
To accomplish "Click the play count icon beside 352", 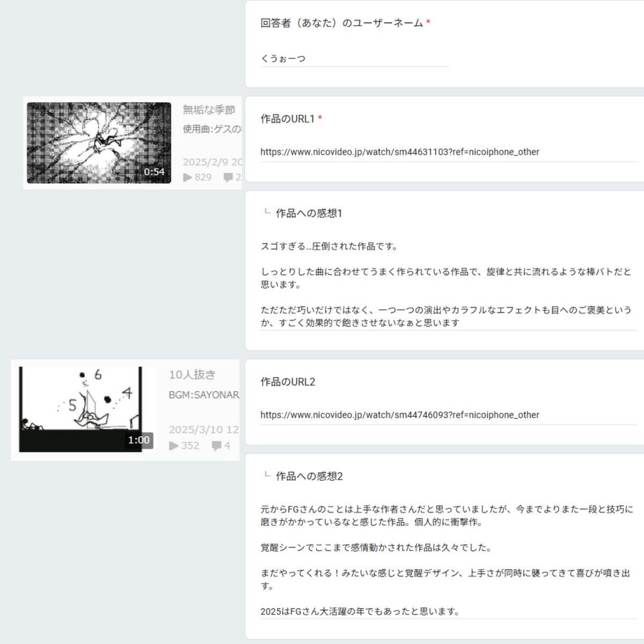I will [173, 445].
